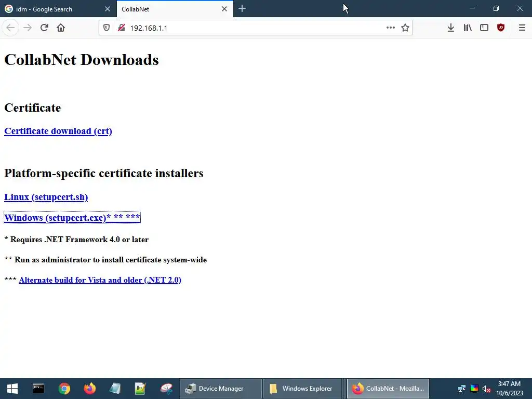The width and height of the screenshot is (532, 399).
Task: Click the muted volume tray icon
Action: 486,389
